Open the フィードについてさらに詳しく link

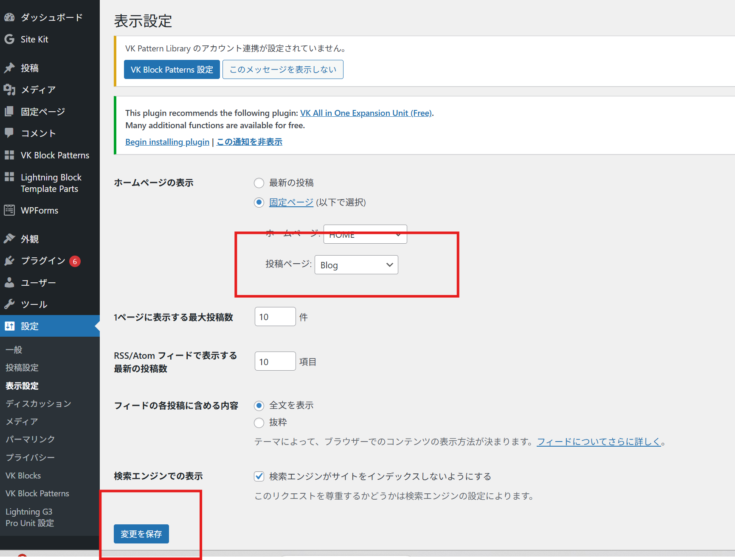599,442
